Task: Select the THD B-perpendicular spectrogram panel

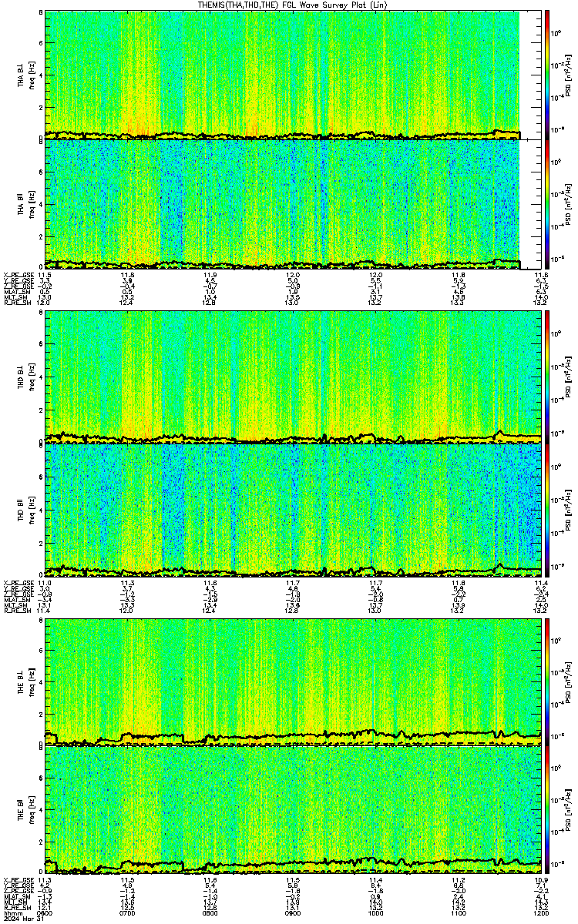Action: pos(293,377)
